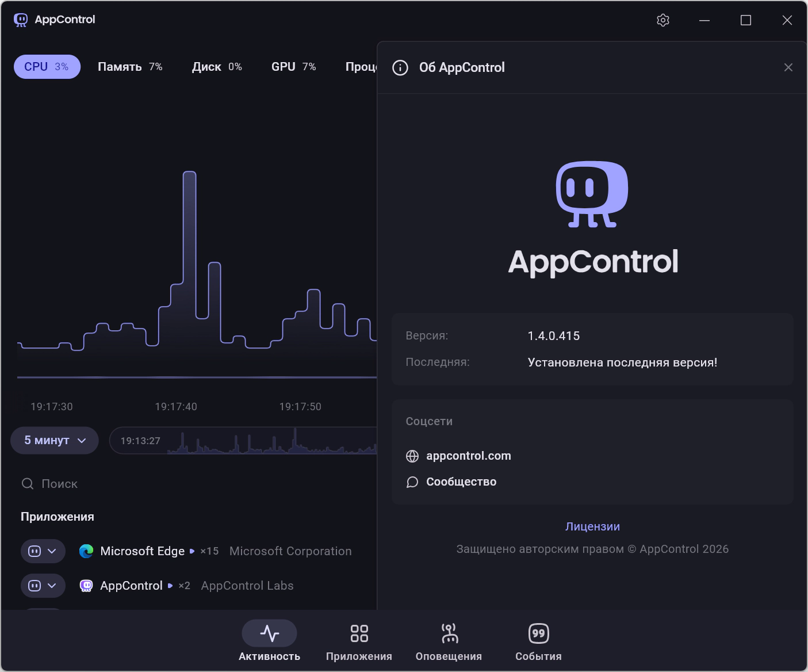Click the Установлена последняя версия! status text
Image resolution: width=808 pixels, height=672 pixels.
(x=622, y=362)
